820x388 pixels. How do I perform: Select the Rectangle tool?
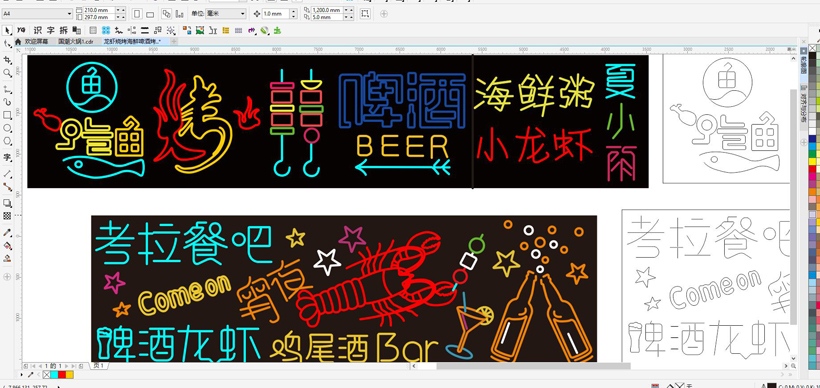(x=7, y=115)
